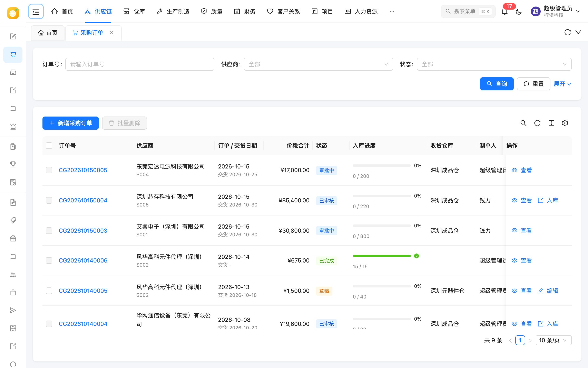Open table column settings gear
Image resolution: width=588 pixels, height=368 pixels.
(x=565, y=123)
